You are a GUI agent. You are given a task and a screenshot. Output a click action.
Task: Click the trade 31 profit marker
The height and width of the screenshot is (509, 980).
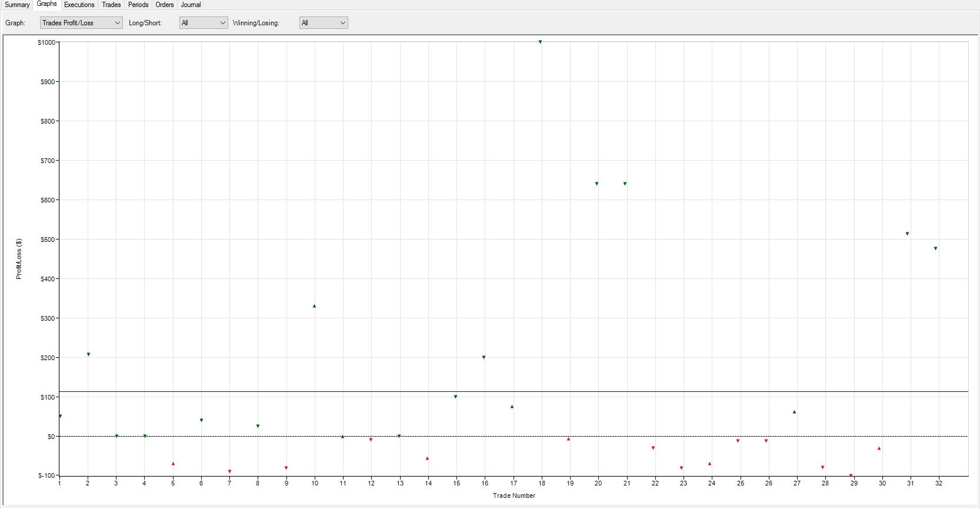point(908,234)
